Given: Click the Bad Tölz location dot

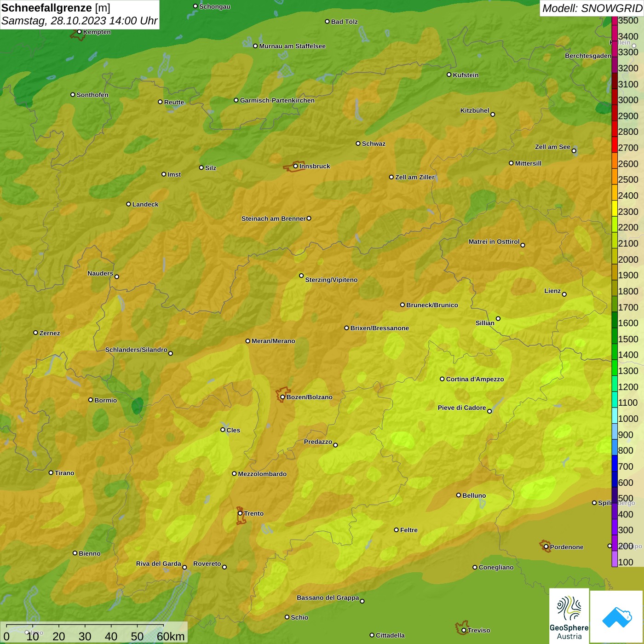Looking at the screenshot, I should (327, 21).
